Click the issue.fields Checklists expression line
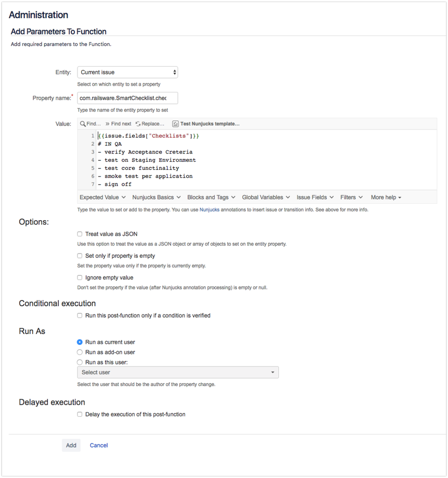The height and width of the screenshot is (478, 448). tap(149, 136)
